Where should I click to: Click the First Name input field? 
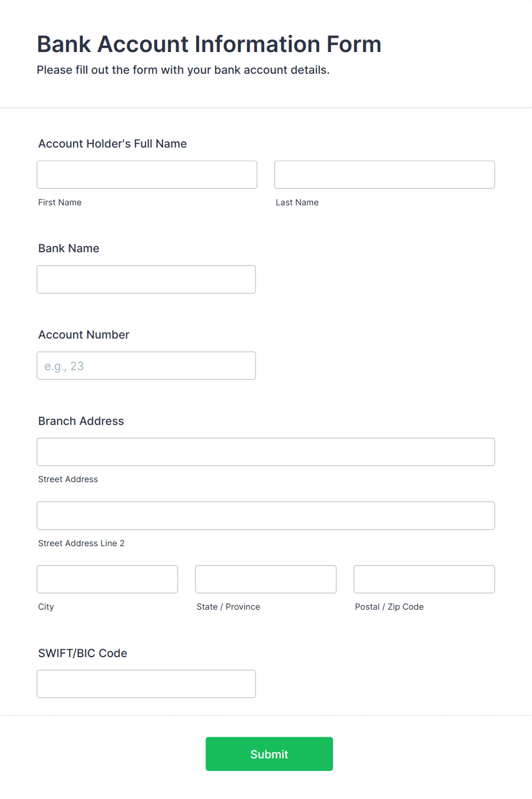146,174
